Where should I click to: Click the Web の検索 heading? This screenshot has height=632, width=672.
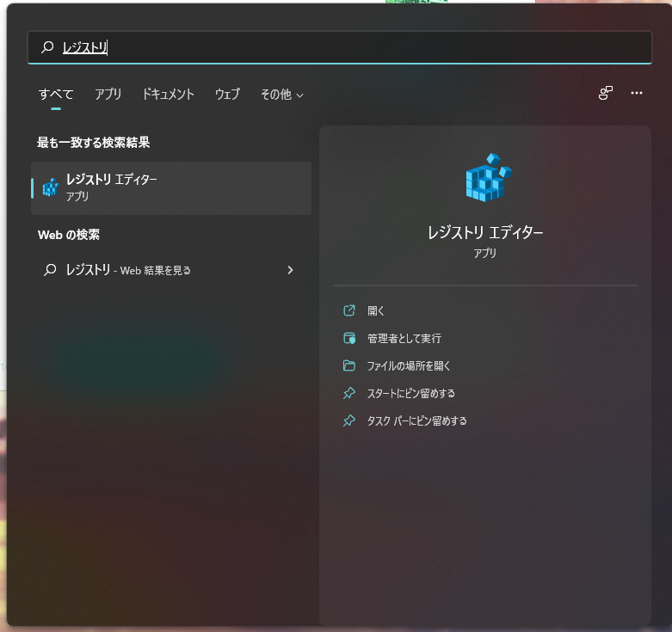point(69,235)
